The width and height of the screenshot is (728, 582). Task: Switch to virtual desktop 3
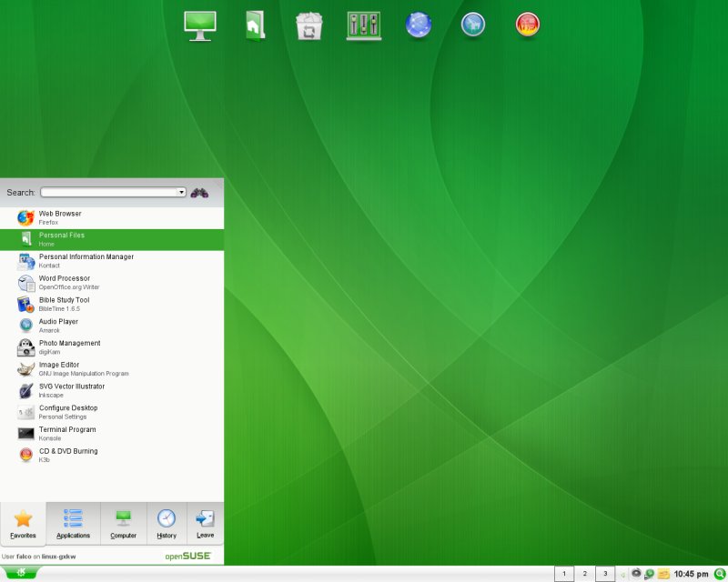[605, 574]
